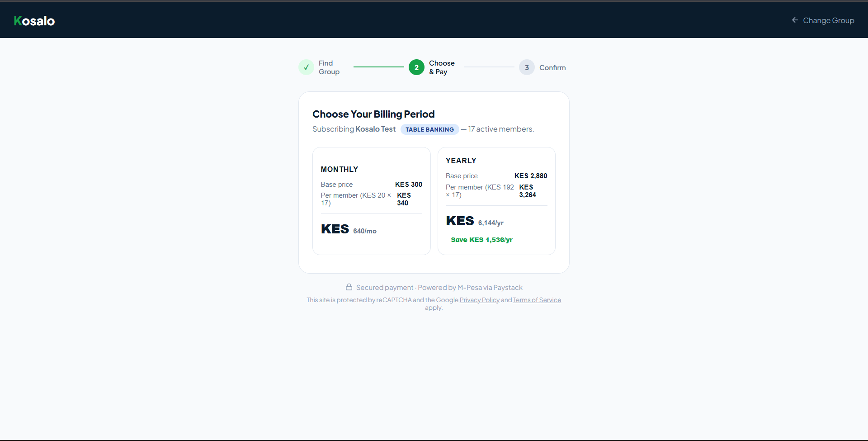
Task: Click the TABLE BANKING badge
Action: 429,129
